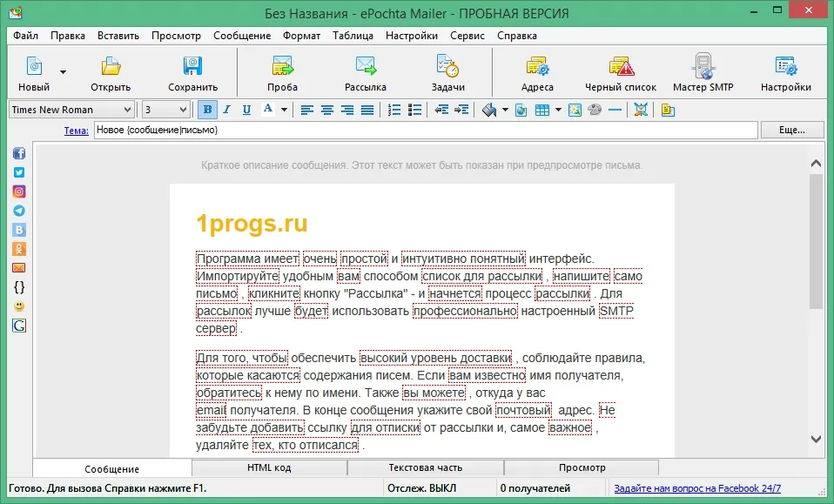Click the Тема: link label
Image resolution: width=834 pixels, height=504 pixels.
(x=76, y=131)
